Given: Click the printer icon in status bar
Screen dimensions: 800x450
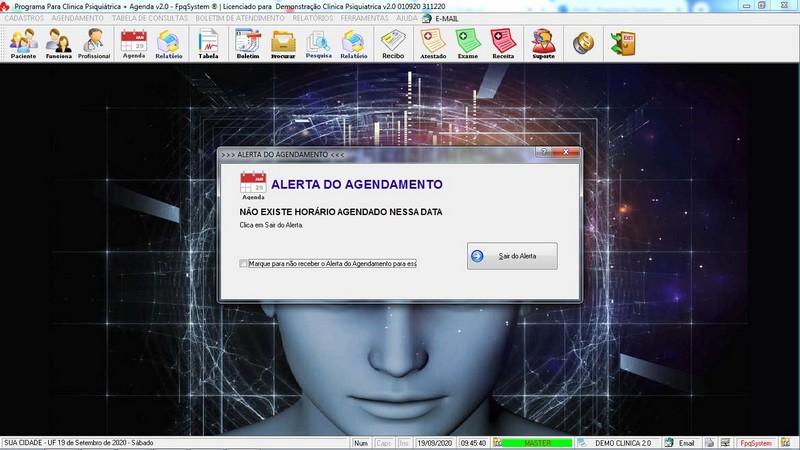Looking at the screenshot, I should click(709, 443).
